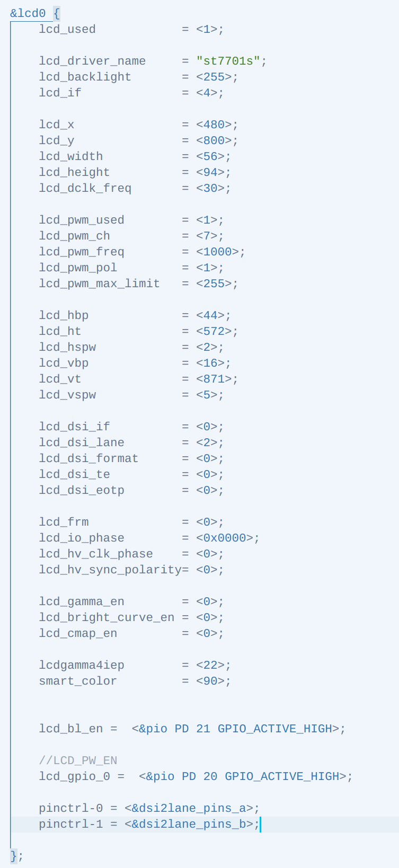Click the closing brace at the bottom

click(x=14, y=855)
